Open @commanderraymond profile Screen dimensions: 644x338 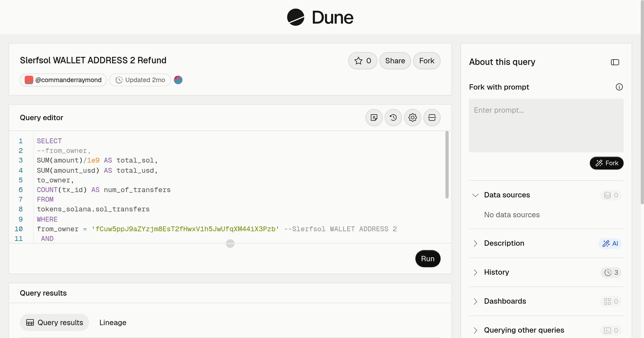[63, 80]
